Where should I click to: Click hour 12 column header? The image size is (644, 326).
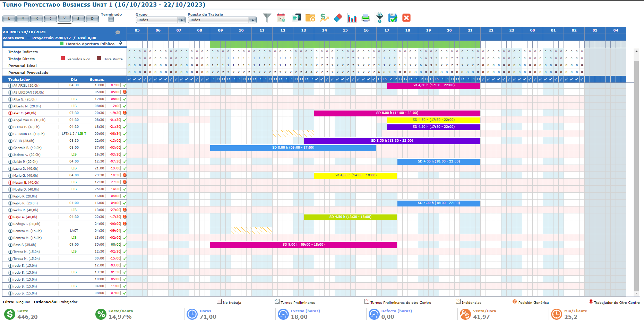click(x=283, y=30)
